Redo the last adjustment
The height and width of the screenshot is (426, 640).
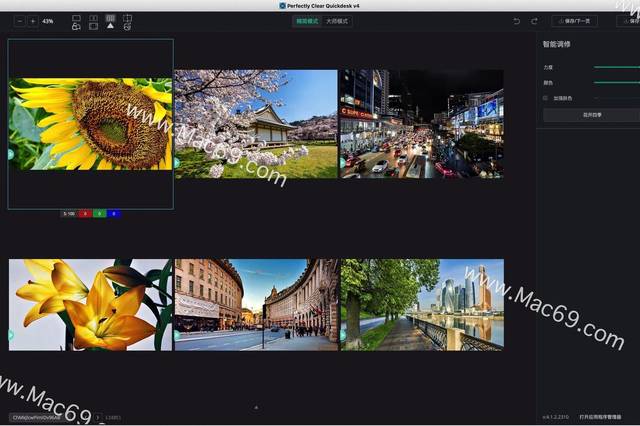534,21
